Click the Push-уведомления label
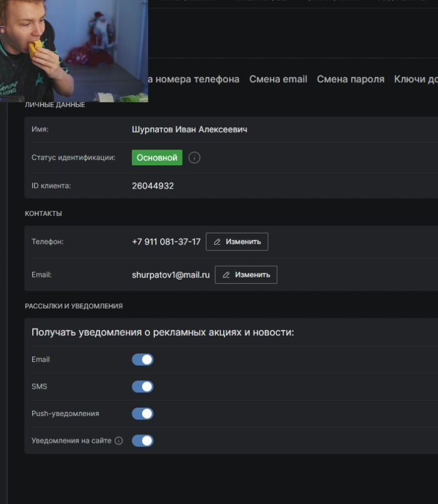This screenshot has width=438, height=504. 65,414
